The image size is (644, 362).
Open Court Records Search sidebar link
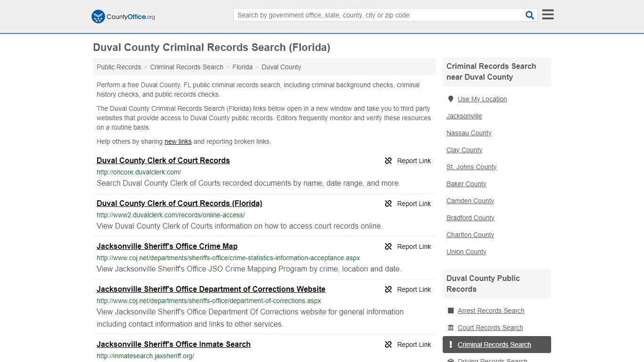click(490, 328)
